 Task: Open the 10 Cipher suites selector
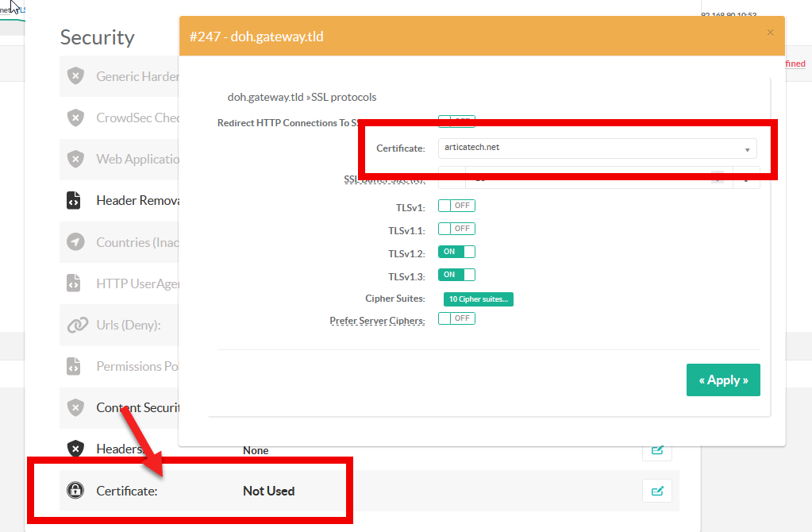(x=478, y=299)
